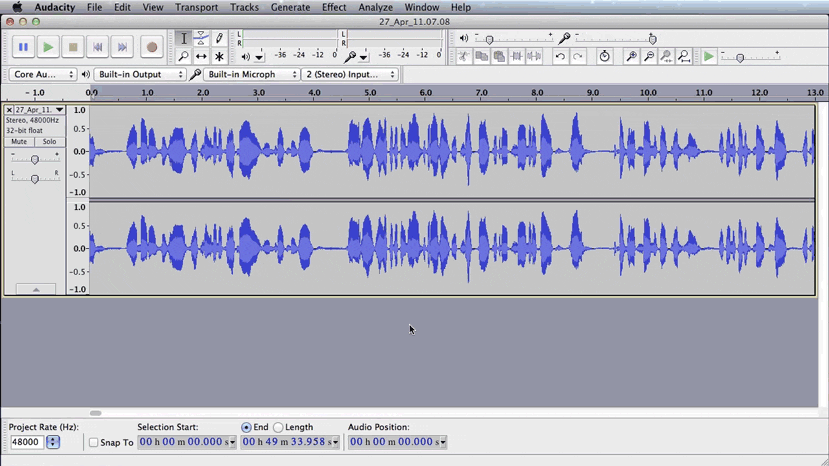This screenshot has width=829, height=466.
Task: Select the Multi-tool asterisk icon
Action: [x=219, y=57]
